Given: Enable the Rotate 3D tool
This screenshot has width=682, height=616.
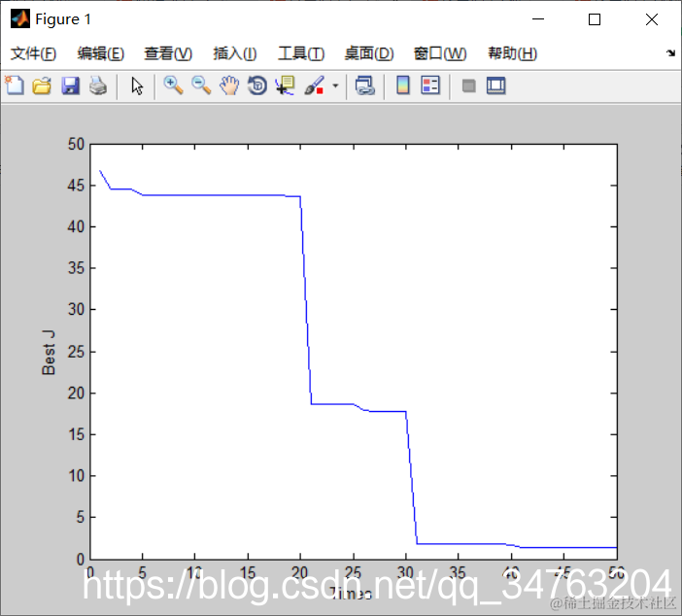Looking at the screenshot, I should (257, 86).
